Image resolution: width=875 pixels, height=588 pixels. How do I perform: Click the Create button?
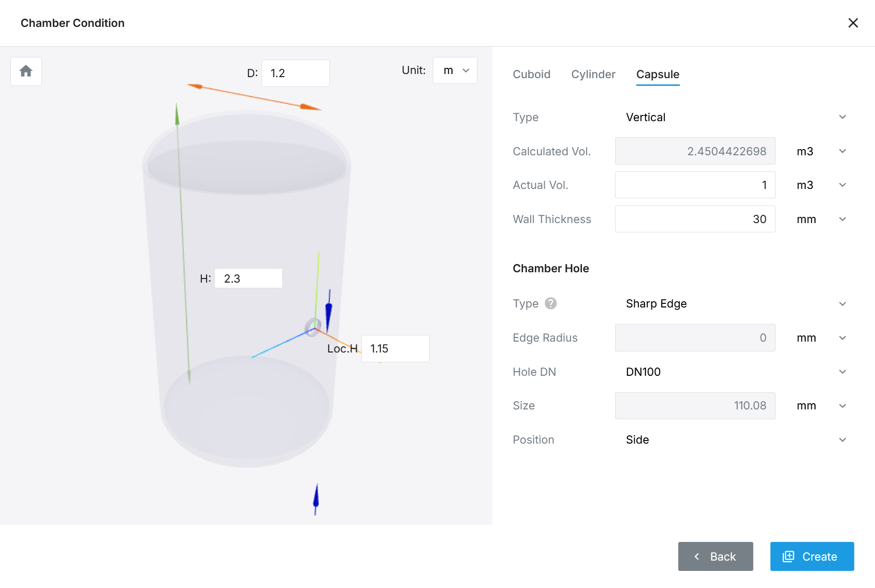(812, 556)
